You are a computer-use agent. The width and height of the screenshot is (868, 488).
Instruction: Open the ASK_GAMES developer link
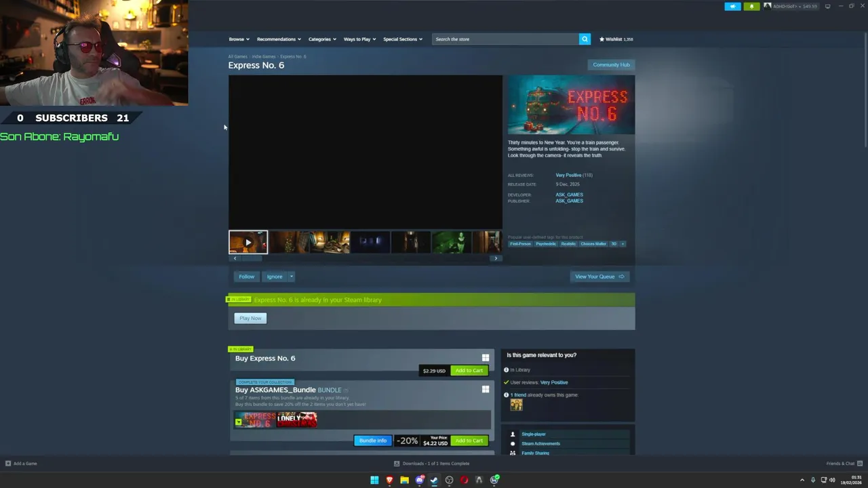tap(569, 195)
